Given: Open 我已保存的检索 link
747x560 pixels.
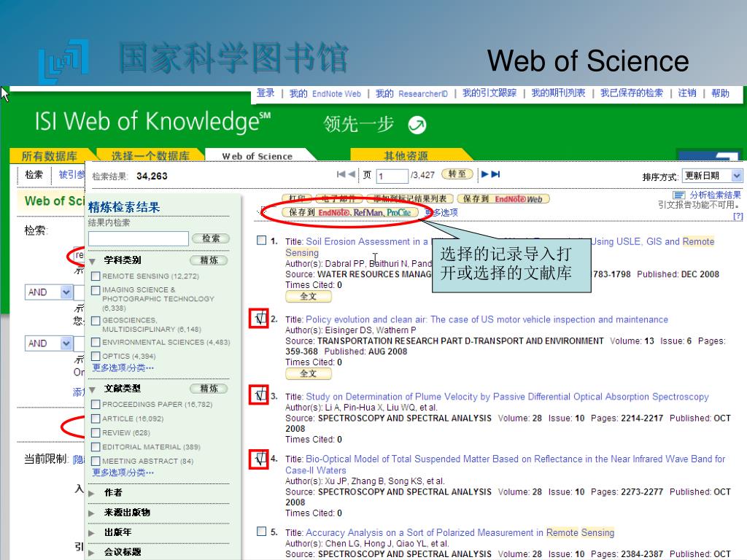Looking at the screenshot, I should point(631,93).
